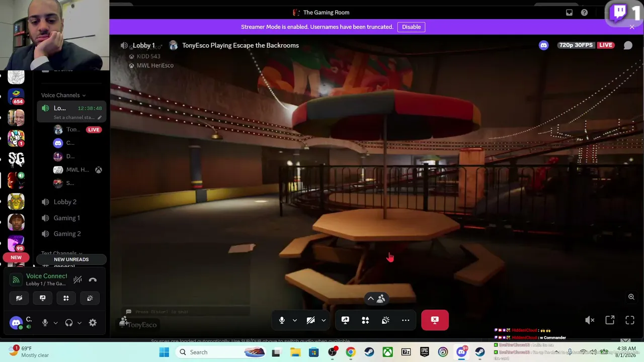The height and width of the screenshot is (362, 644).
Task: Open the chat bubble for Lobby 1
Action: (628, 45)
